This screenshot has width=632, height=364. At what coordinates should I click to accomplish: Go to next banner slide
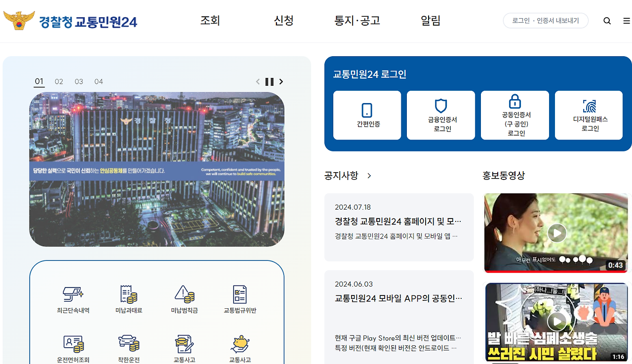pyautogui.click(x=281, y=82)
